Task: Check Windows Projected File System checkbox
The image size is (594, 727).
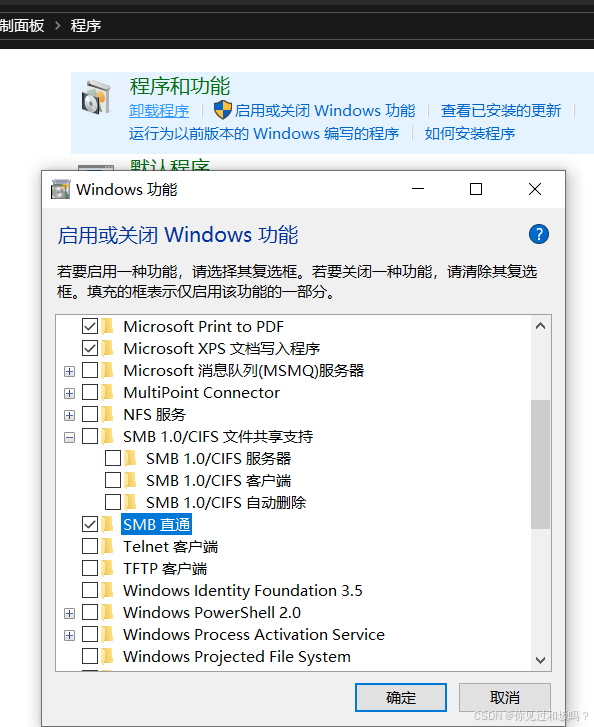Action: pos(90,657)
